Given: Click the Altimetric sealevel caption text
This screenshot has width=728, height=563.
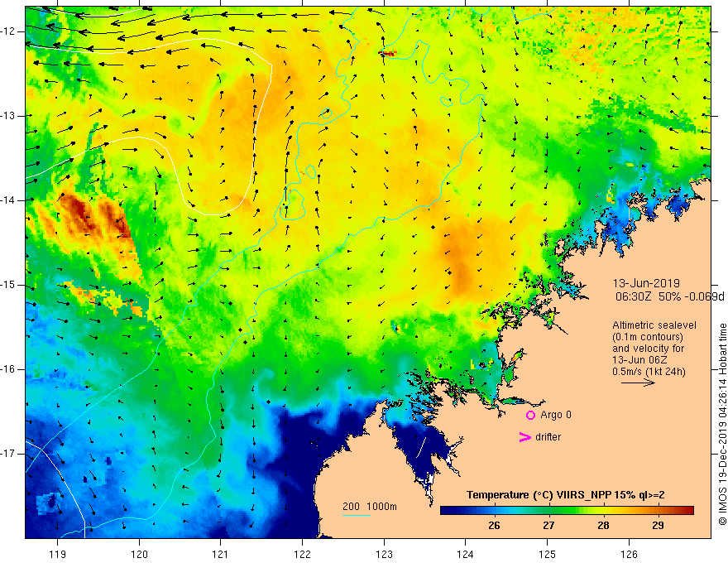Looking at the screenshot, I should (x=654, y=325).
